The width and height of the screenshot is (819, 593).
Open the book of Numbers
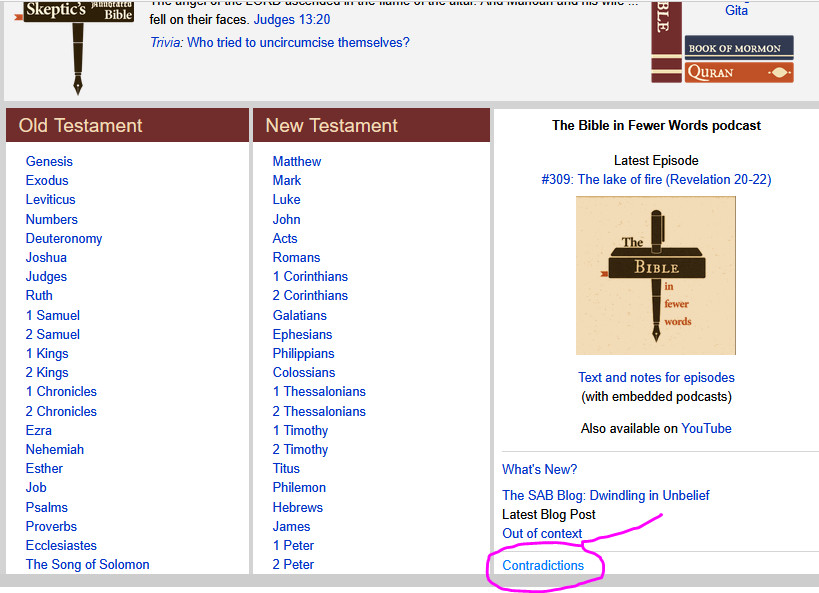point(52,219)
